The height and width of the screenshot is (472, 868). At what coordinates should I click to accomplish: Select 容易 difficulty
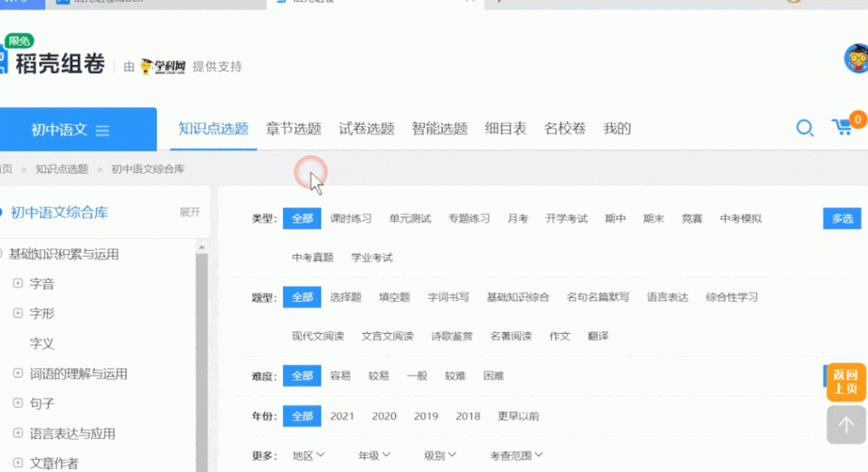tap(341, 375)
